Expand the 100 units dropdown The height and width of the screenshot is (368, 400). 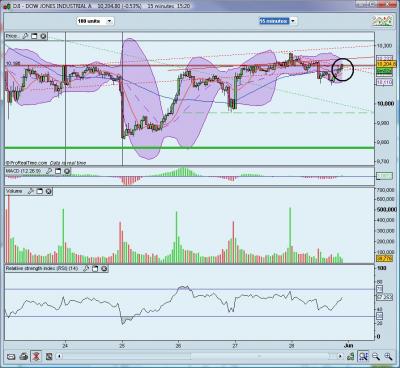pos(109,21)
